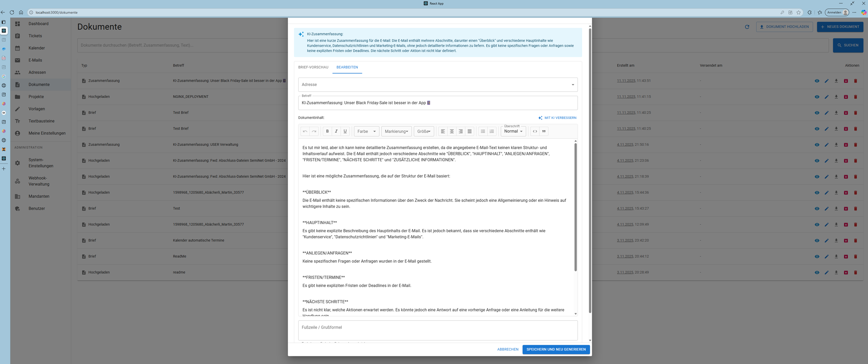Open the Überschrift Normal dropdown
868x364 pixels.
(x=513, y=131)
